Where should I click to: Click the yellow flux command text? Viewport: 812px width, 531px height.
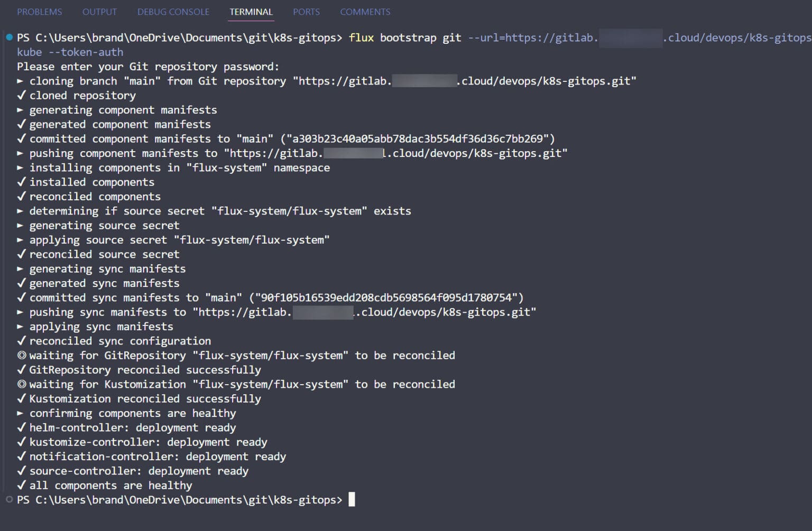(361, 38)
